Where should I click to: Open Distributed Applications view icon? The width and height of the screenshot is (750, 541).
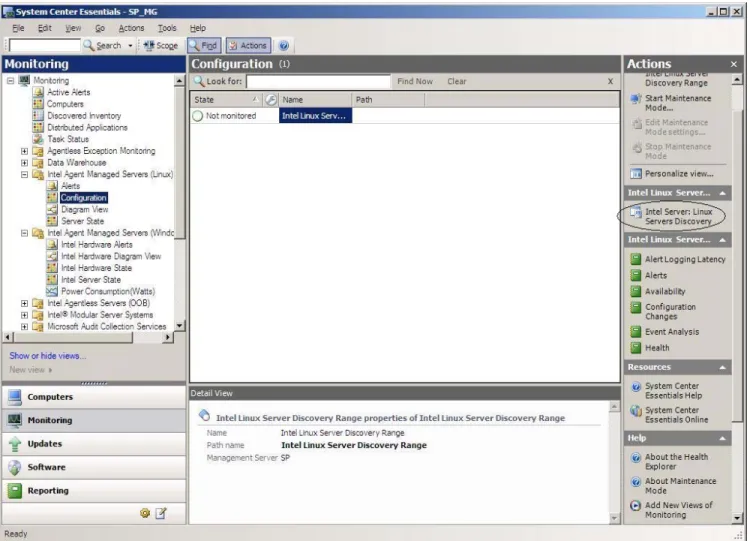38,127
